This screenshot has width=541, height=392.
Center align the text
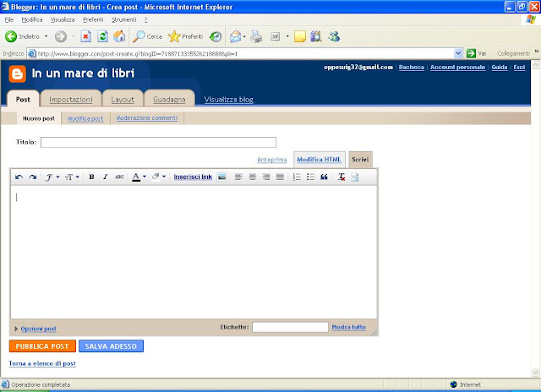click(x=253, y=177)
